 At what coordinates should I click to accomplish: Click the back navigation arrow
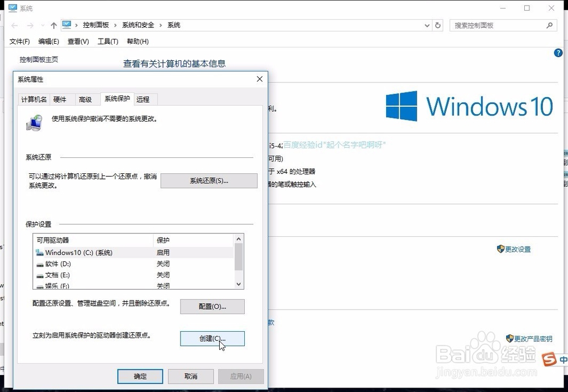(x=14, y=25)
